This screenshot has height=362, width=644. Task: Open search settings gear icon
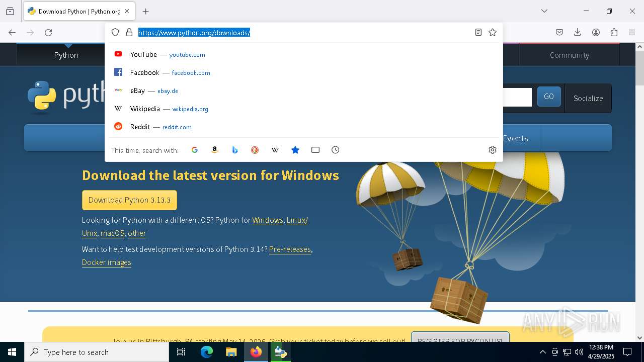493,150
